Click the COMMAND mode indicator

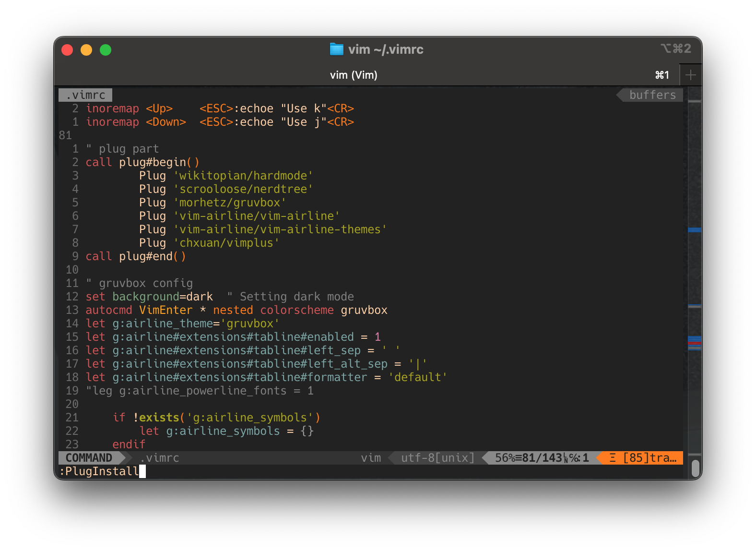pos(89,458)
